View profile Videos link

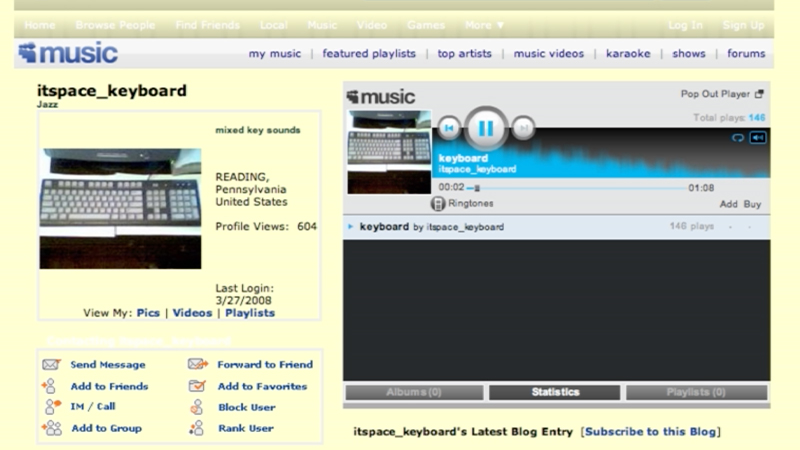[x=192, y=313]
